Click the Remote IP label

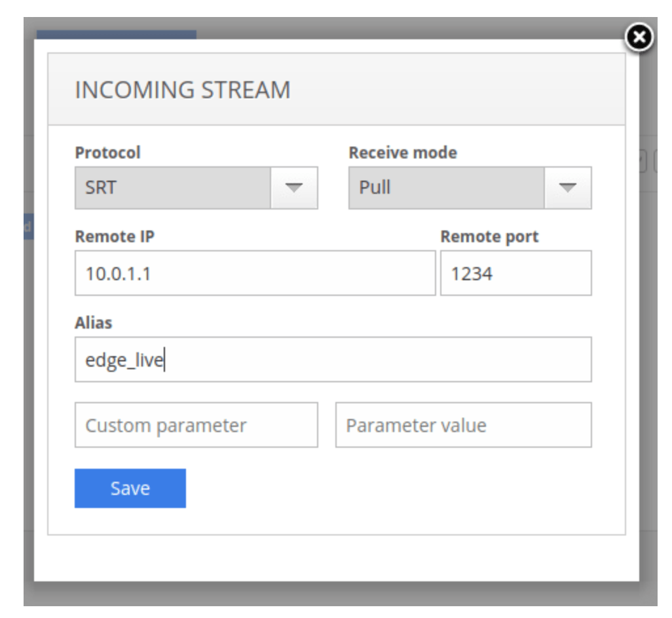click(115, 236)
